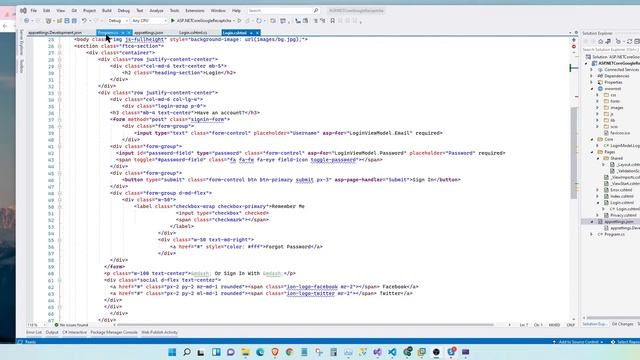Select the Properties node in Solution Explorer
This screenshot has width=640, height=360.
pyautogui.click(x=613, y=82)
